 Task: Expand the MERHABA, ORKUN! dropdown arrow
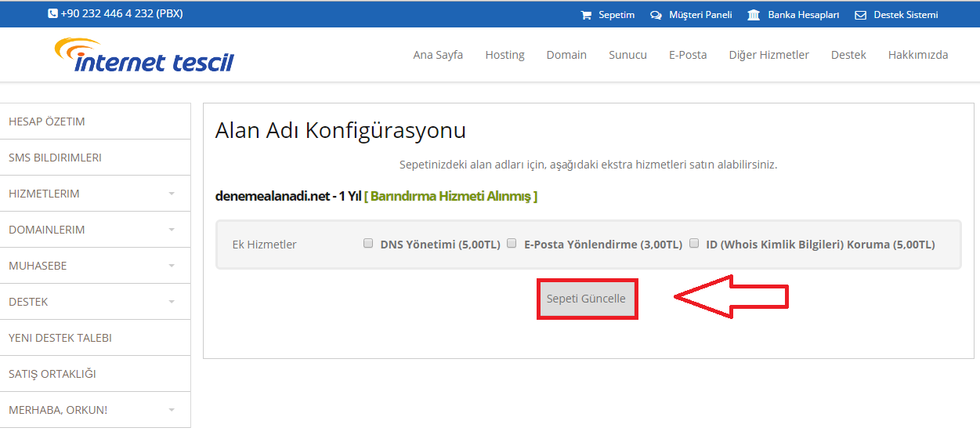click(172, 410)
